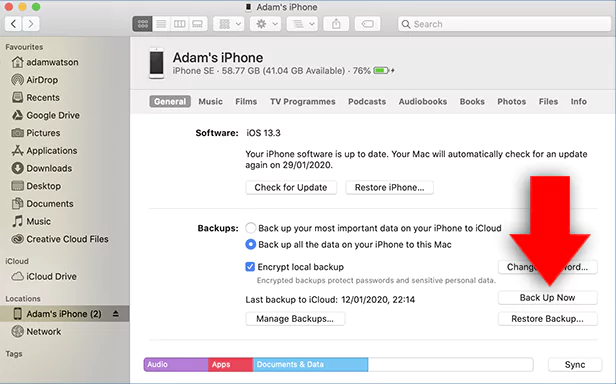Switch Finder to column view
Viewport: 616px width, 384px height.
[180, 24]
